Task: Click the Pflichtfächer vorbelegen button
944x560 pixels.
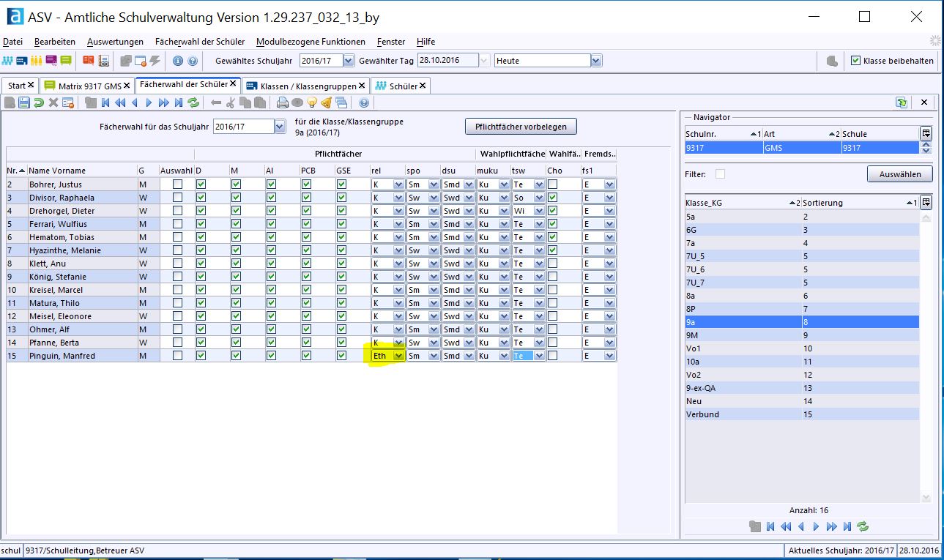Action: 521,127
